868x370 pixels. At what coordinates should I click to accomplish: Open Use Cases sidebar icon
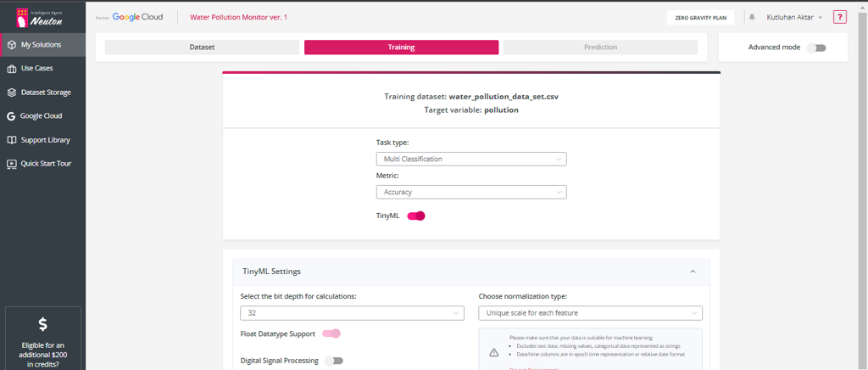click(11, 69)
